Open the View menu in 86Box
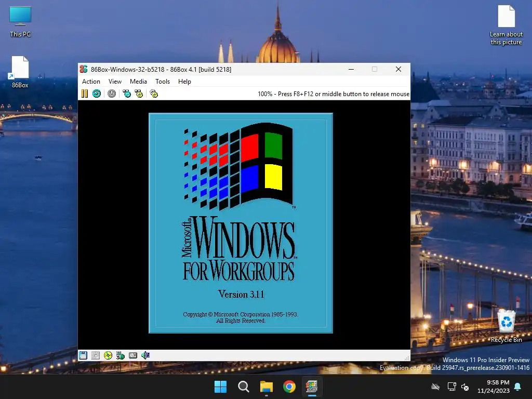The width and height of the screenshot is (532, 399). [115, 82]
